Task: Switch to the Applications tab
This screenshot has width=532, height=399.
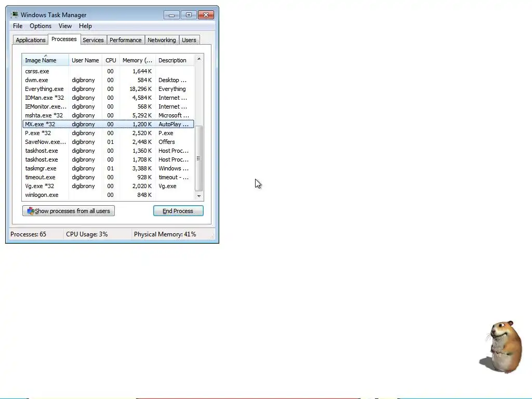Action: [31, 40]
